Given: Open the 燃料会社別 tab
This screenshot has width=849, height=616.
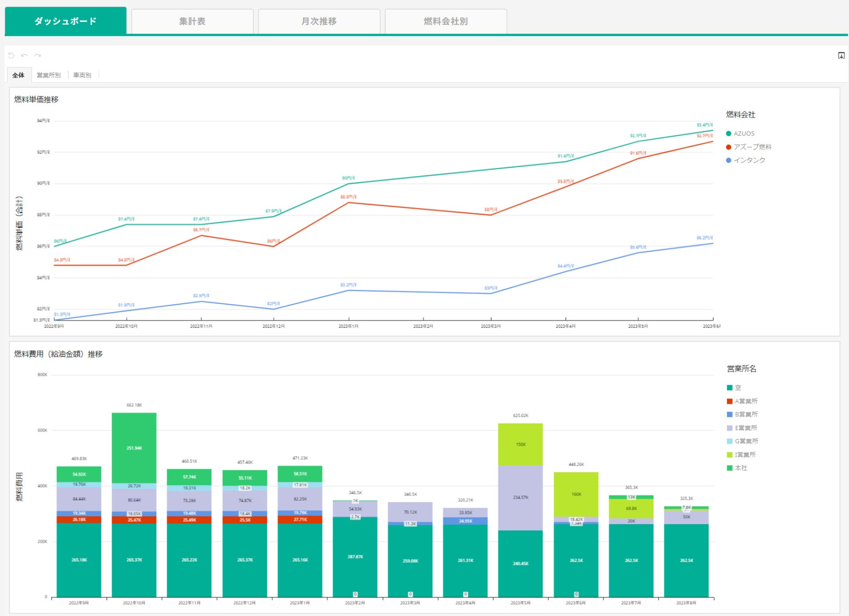Looking at the screenshot, I should pos(446,21).
